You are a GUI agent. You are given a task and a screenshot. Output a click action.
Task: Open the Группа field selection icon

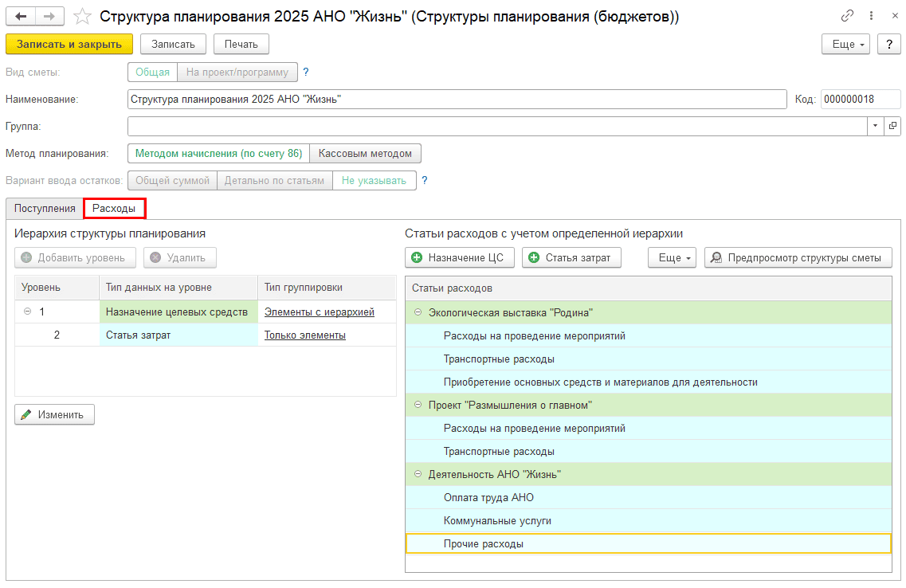(892, 126)
